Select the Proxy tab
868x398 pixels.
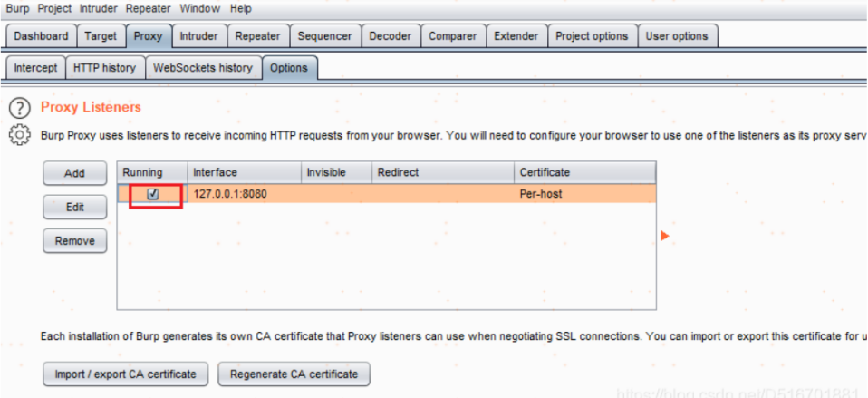[149, 36]
